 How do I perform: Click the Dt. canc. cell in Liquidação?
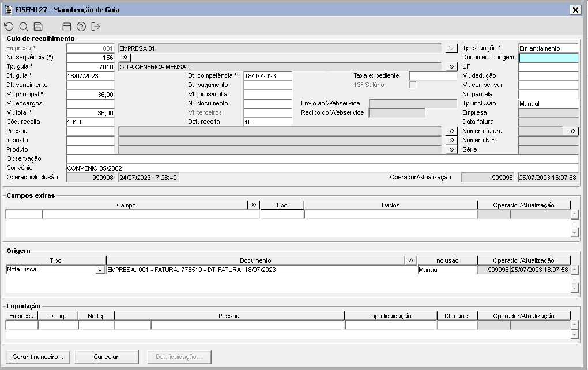pyautogui.click(x=458, y=325)
